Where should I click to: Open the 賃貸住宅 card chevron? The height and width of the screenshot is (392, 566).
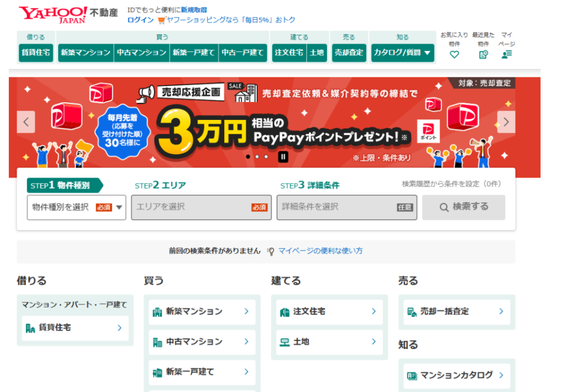tap(119, 328)
